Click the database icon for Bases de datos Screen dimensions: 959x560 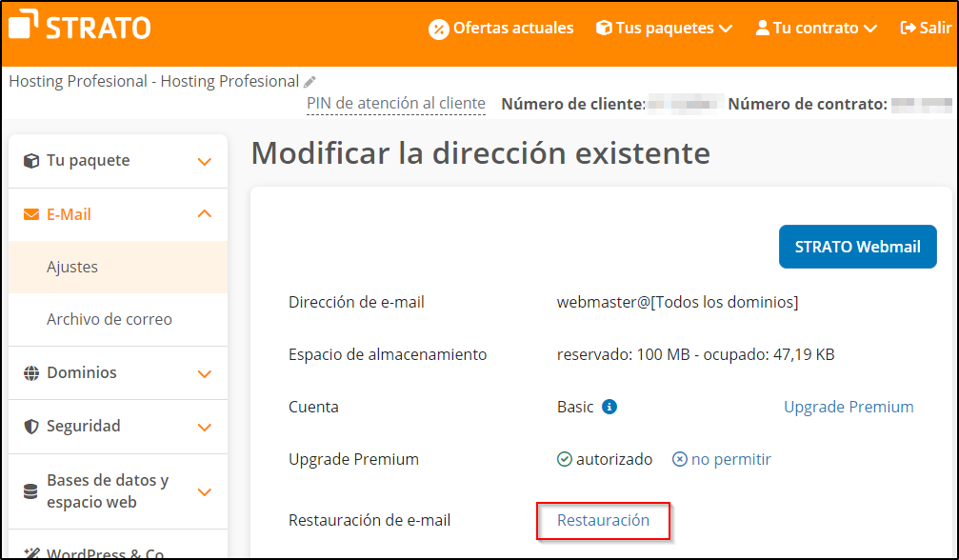30,491
